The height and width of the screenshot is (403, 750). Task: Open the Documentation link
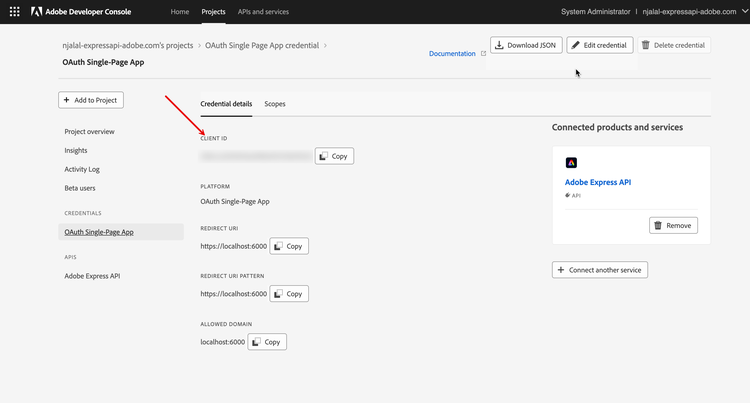452,54
